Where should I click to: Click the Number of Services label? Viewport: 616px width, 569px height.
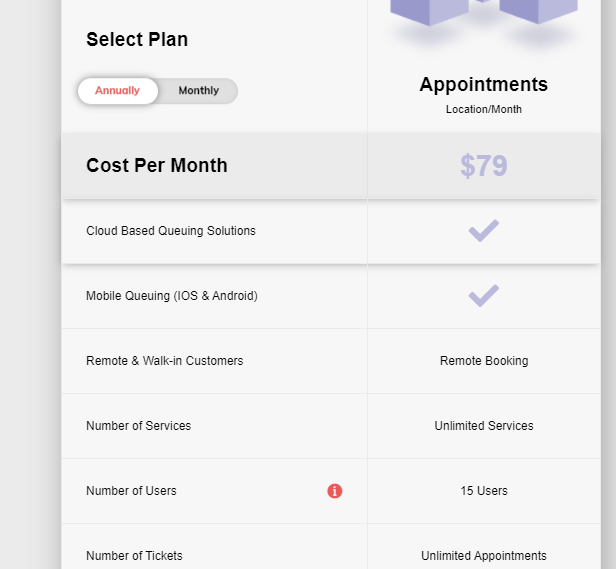coord(139,426)
